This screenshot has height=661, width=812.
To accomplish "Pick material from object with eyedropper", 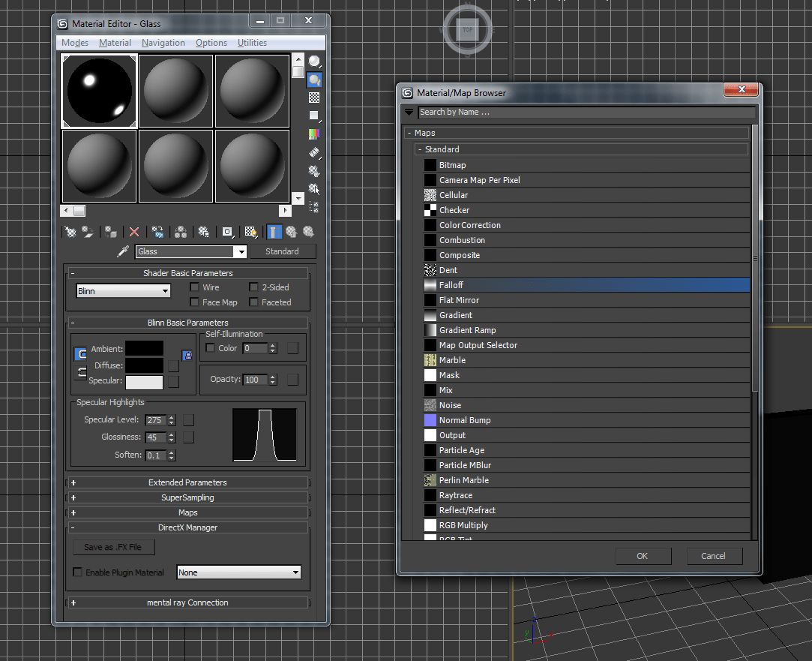I will 124,251.
